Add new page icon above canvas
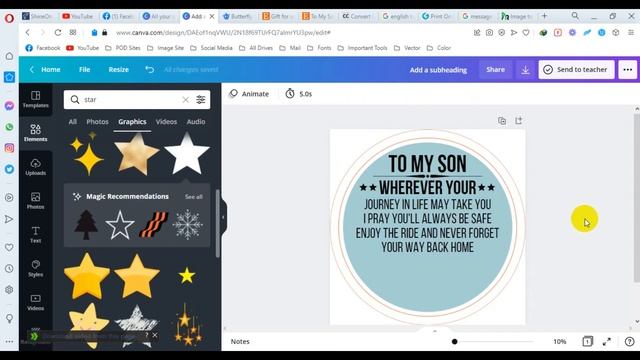Viewport: 640px width, 360px height. point(518,121)
